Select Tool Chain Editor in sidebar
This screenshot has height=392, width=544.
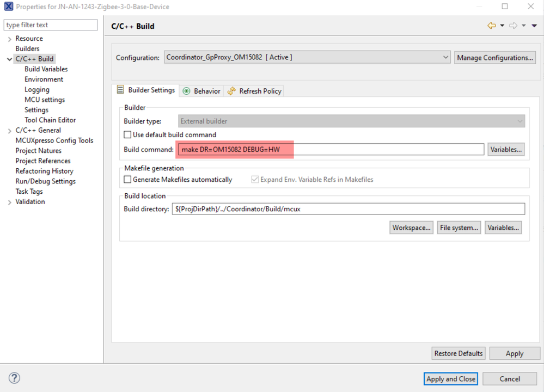coord(50,120)
